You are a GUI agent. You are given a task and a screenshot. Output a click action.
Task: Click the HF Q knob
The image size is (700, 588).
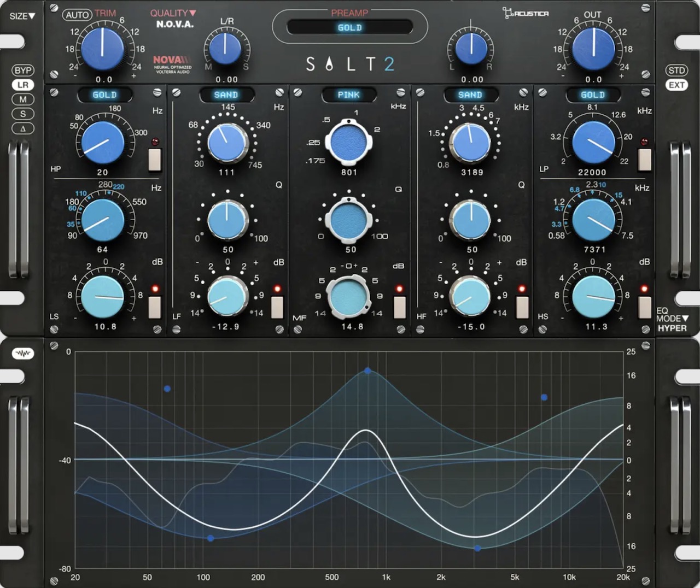pos(470,219)
